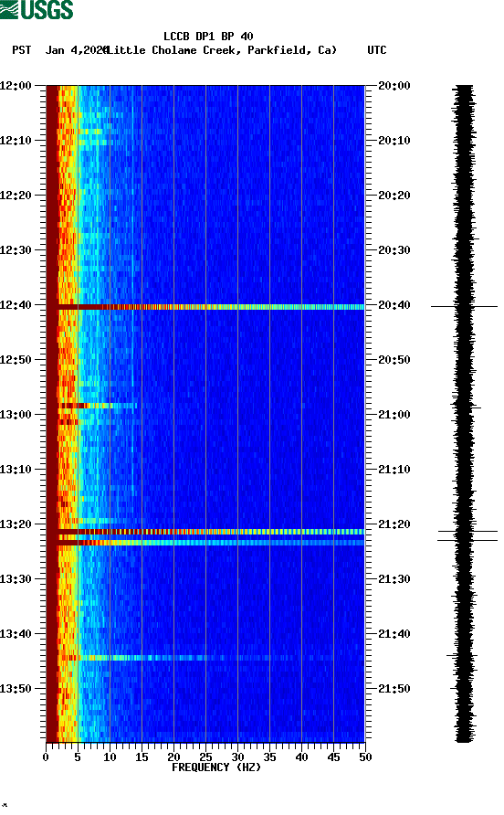Image resolution: width=504 pixels, height=815 pixels.
Task: Click the '20:20' UTC time label
Action: 394,196
